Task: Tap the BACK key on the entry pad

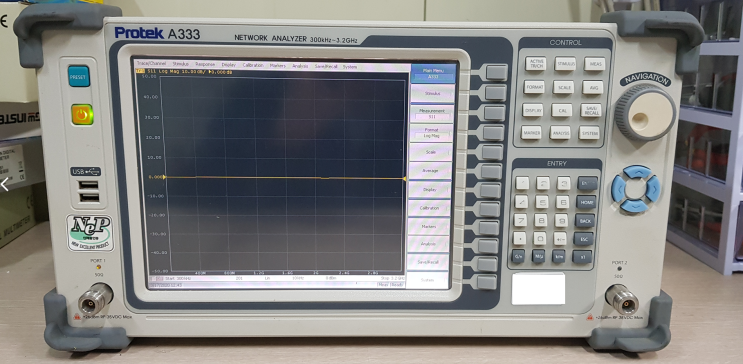Action: (x=585, y=220)
